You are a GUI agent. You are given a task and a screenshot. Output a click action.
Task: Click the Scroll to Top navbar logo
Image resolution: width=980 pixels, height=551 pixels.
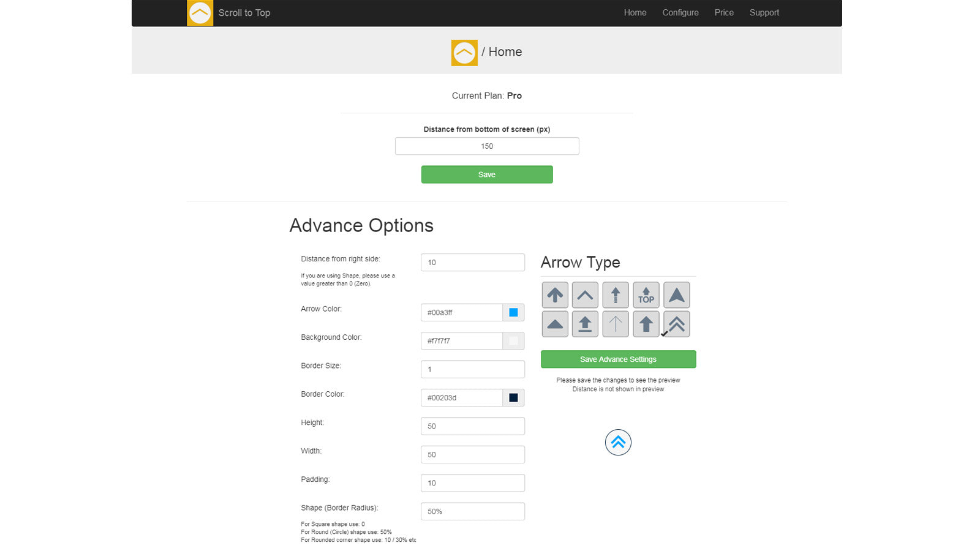(200, 13)
